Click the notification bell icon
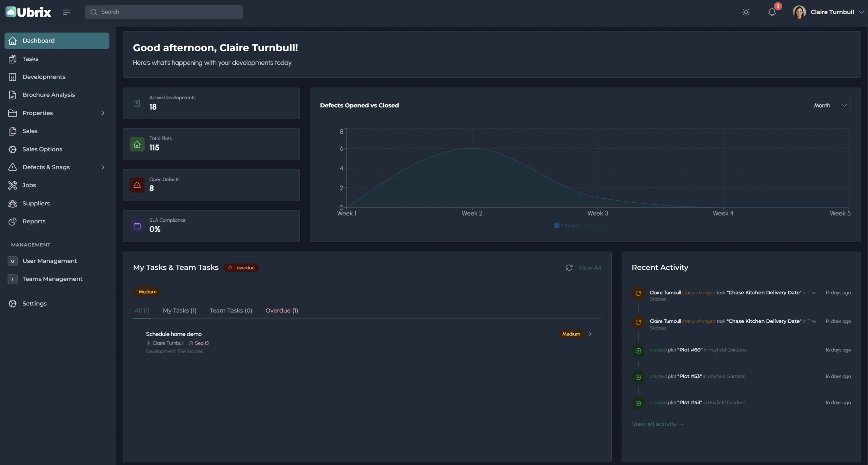Image resolution: width=868 pixels, height=465 pixels. pyautogui.click(x=772, y=12)
